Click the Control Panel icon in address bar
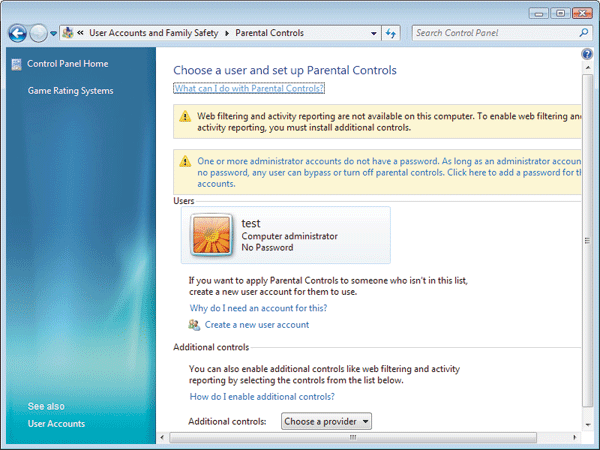Screen dimensions: 600x450 click(x=68, y=33)
